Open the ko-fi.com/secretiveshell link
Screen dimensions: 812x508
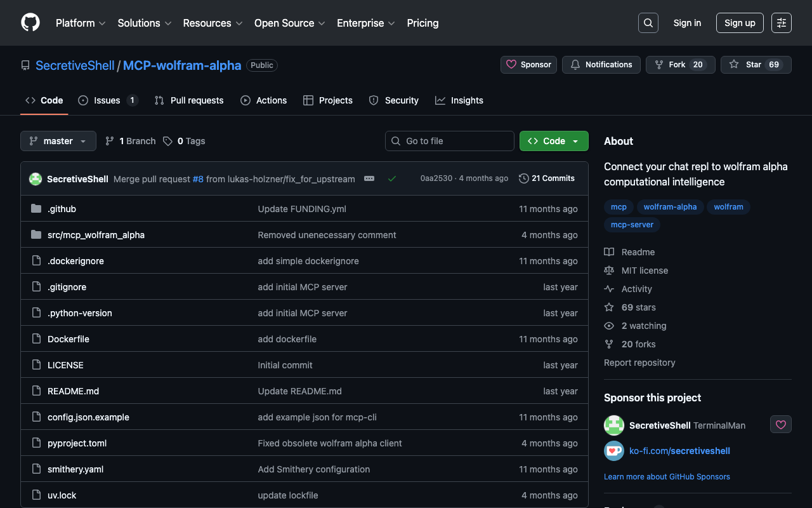679,451
